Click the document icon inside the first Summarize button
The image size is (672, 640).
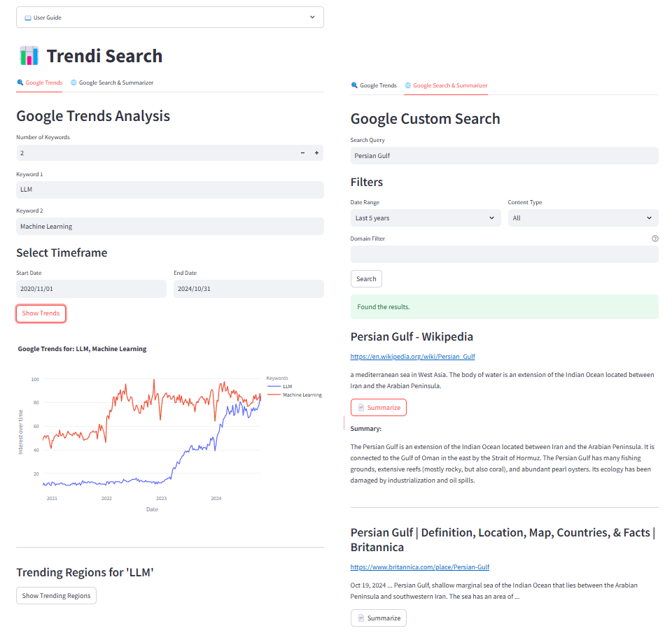(361, 406)
